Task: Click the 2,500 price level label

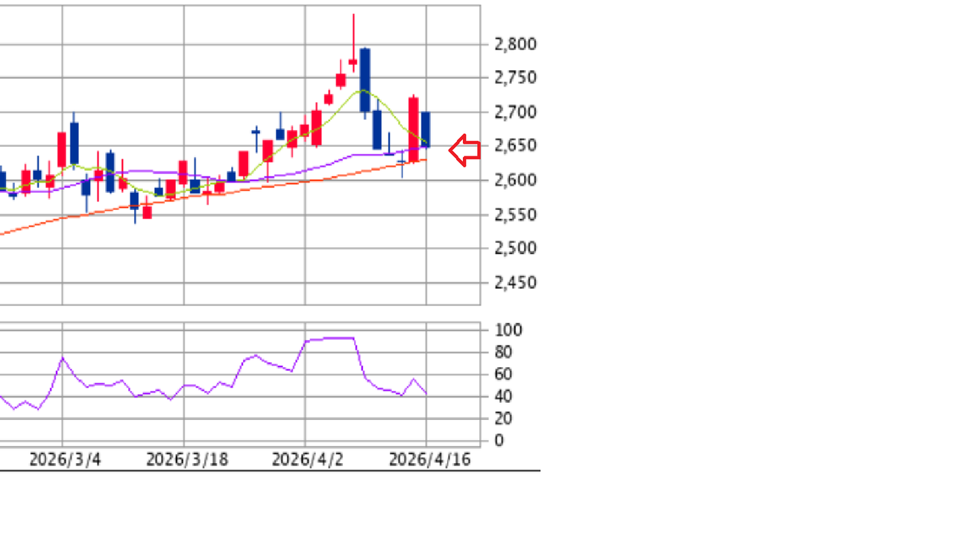Action: tap(515, 248)
